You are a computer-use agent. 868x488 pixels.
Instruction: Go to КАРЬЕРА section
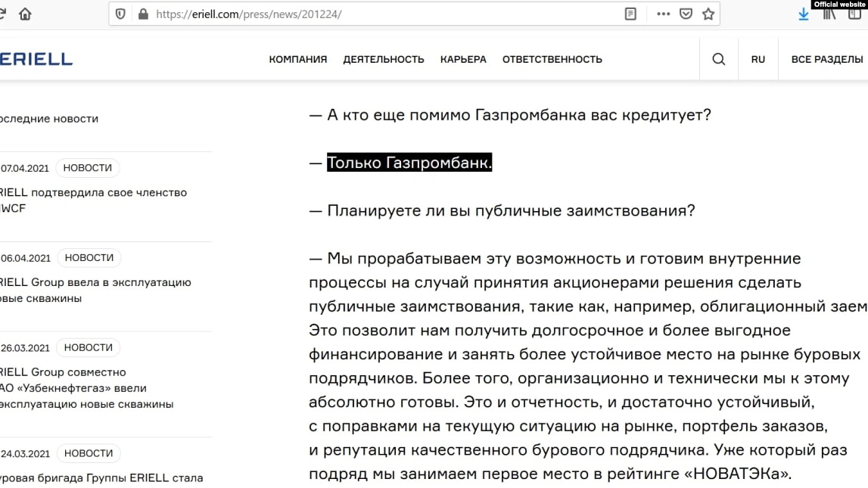point(463,59)
